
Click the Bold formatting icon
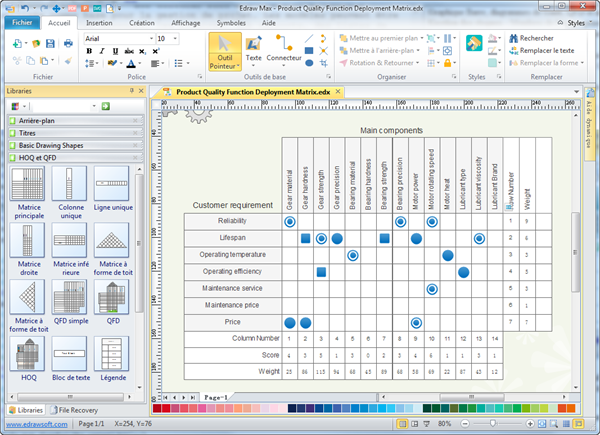[90, 53]
